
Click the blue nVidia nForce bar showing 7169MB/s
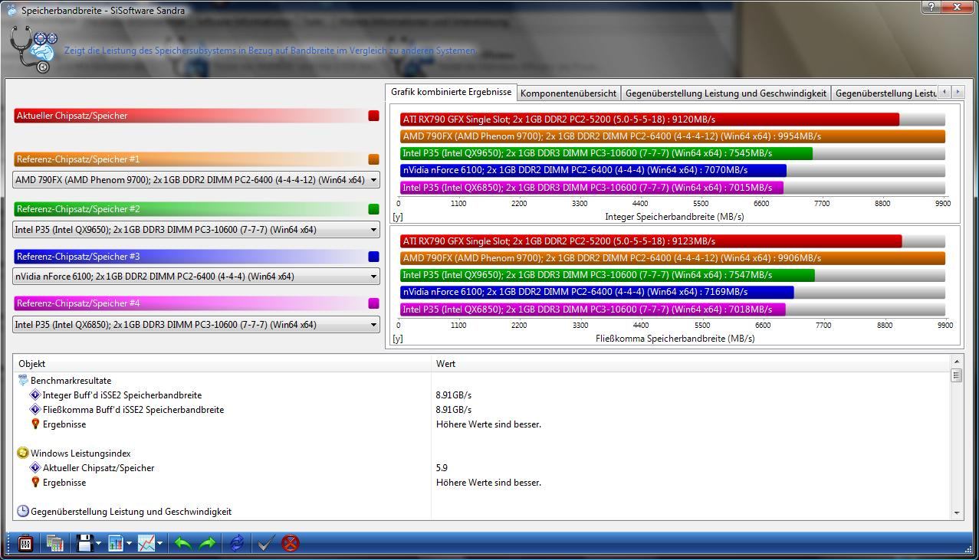coord(596,292)
